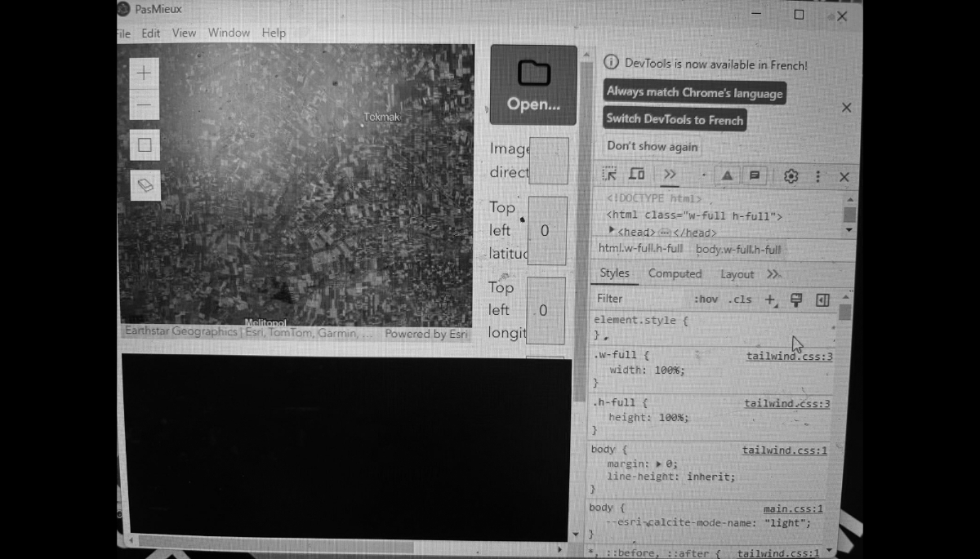Click the Open... folder button
Screen dimensions: 980x559
pyautogui.click(x=533, y=85)
